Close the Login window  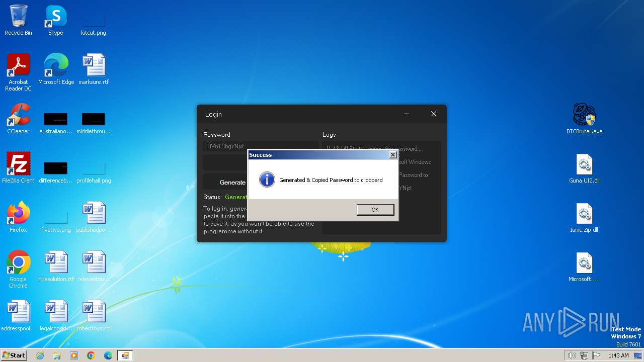pos(433,114)
